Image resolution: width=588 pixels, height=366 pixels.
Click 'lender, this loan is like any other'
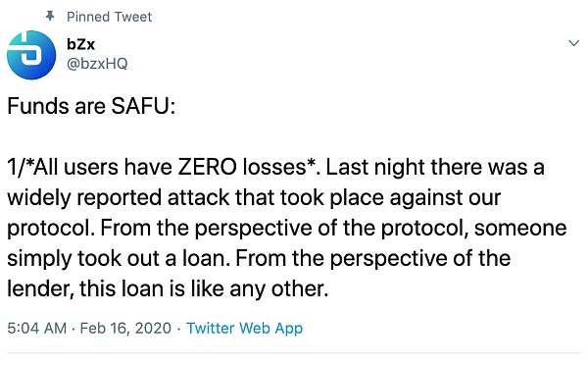point(168,289)
